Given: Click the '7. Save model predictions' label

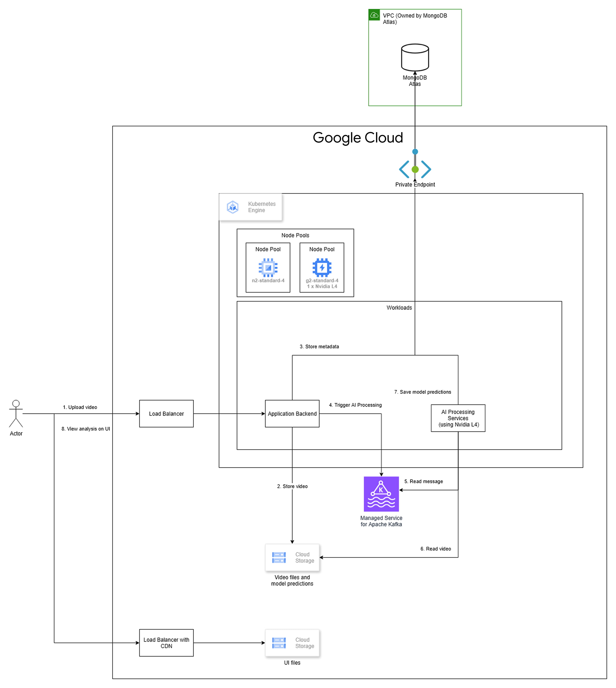Looking at the screenshot, I should tap(422, 392).
